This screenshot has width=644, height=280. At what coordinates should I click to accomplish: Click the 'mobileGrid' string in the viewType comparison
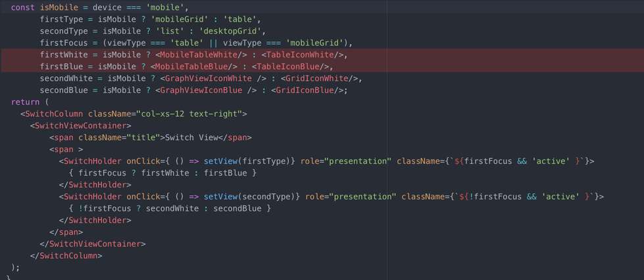(x=314, y=43)
